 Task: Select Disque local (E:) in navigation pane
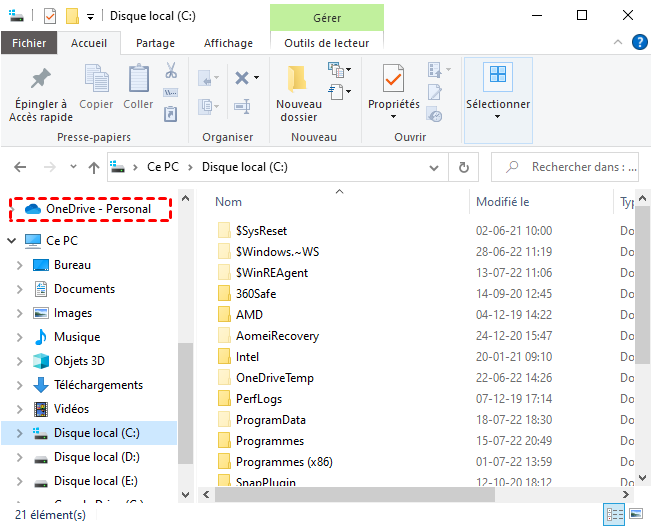96,481
